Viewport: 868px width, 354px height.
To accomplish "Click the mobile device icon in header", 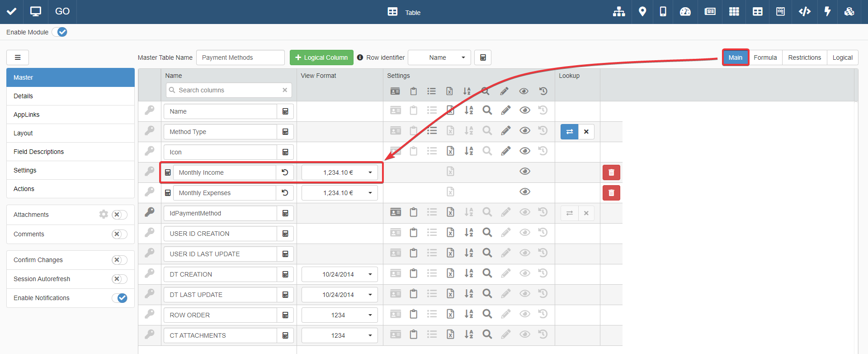I will pos(663,12).
